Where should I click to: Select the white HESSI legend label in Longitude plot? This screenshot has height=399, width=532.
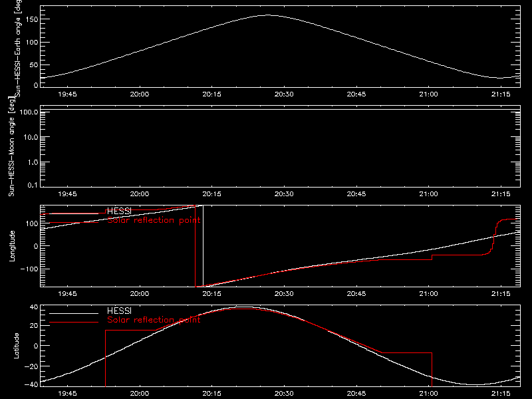(x=119, y=211)
